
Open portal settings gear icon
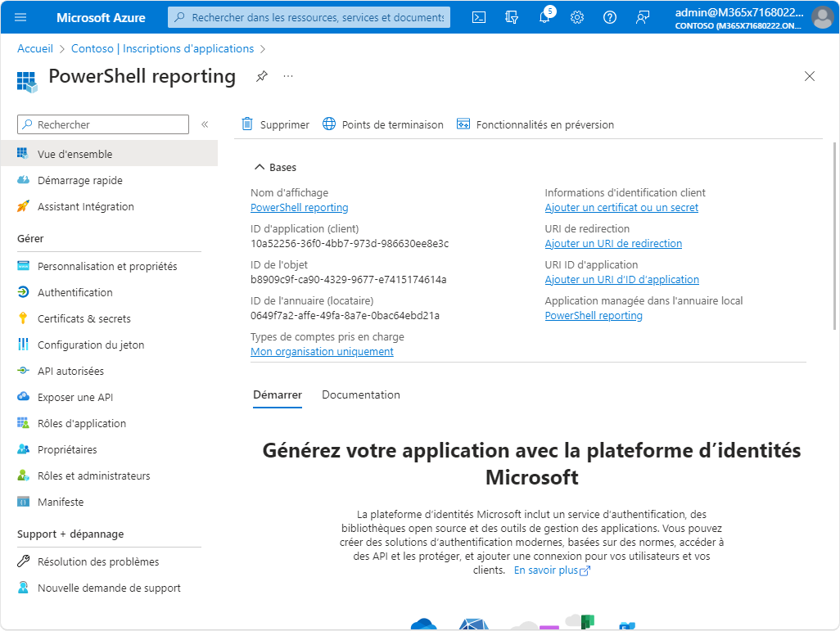tap(577, 18)
